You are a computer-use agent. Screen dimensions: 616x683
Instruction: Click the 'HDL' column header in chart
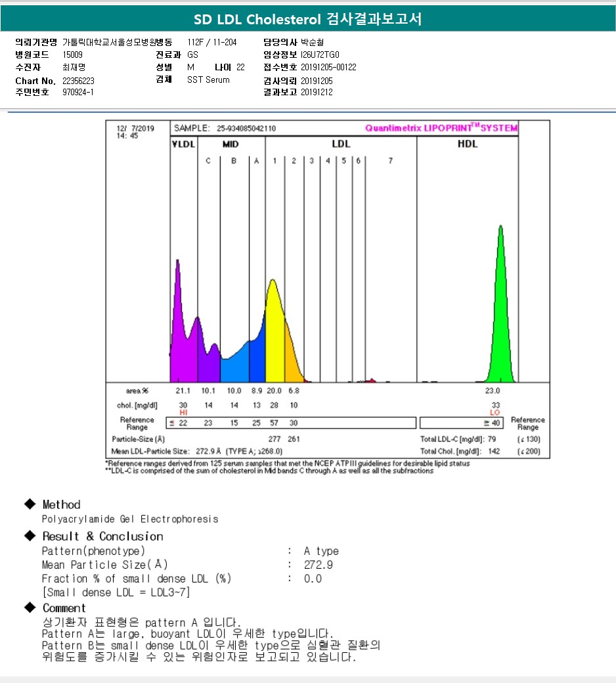(x=468, y=144)
